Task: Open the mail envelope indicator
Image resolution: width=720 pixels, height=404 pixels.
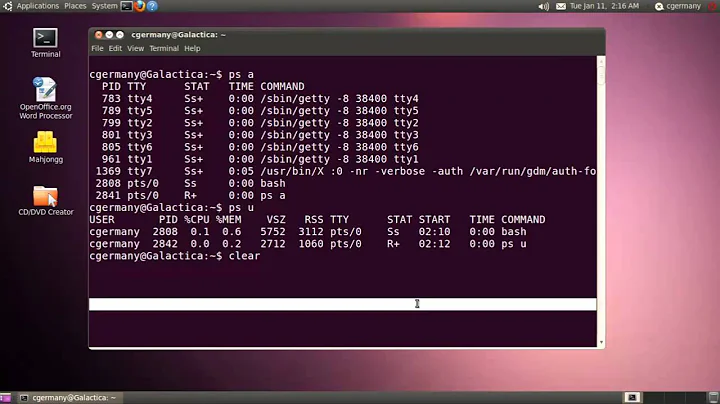Action: click(561, 6)
